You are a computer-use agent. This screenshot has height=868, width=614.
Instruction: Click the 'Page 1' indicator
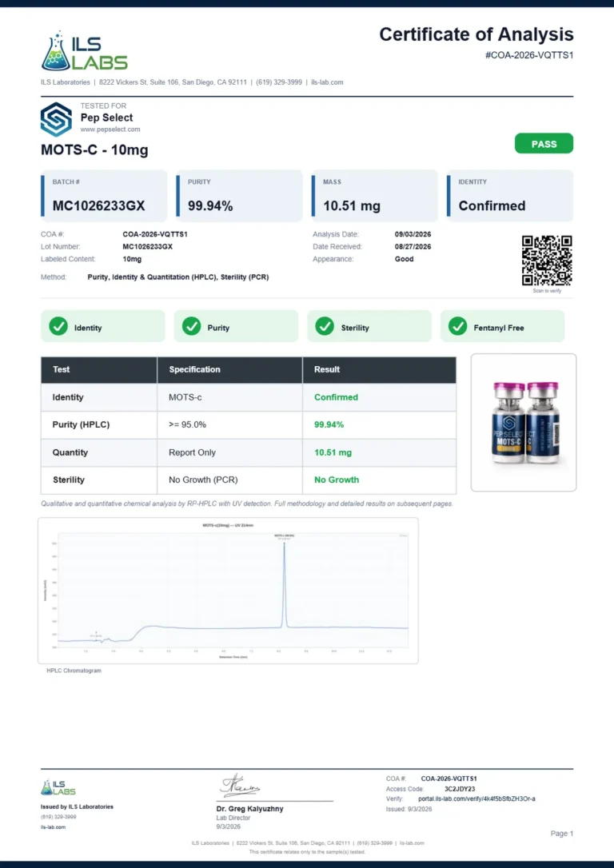[562, 833]
